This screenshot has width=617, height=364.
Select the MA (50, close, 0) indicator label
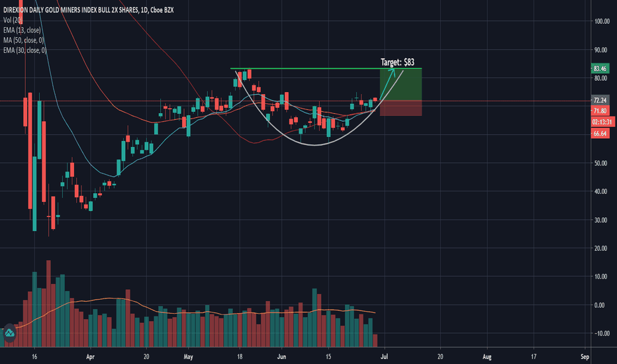pyautogui.click(x=23, y=40)
